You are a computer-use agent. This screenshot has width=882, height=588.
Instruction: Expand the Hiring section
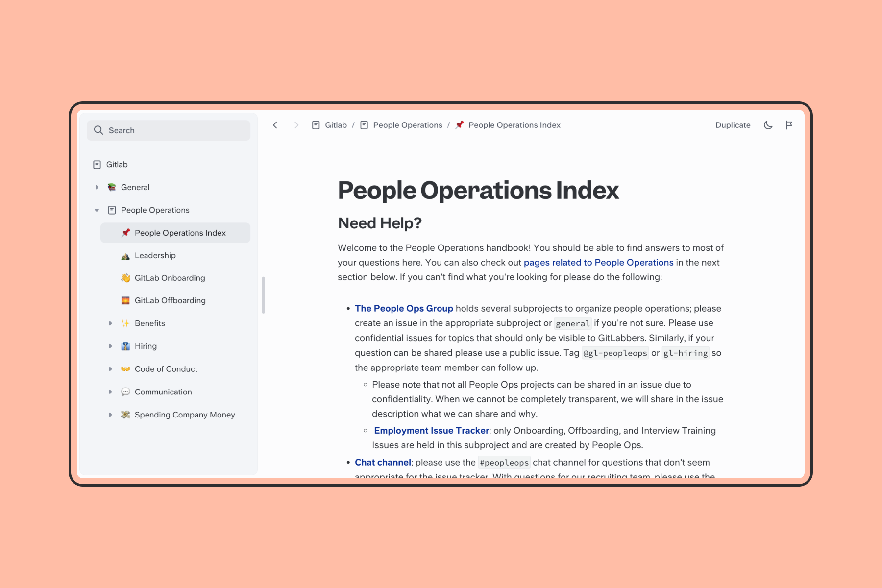(111, 346)
